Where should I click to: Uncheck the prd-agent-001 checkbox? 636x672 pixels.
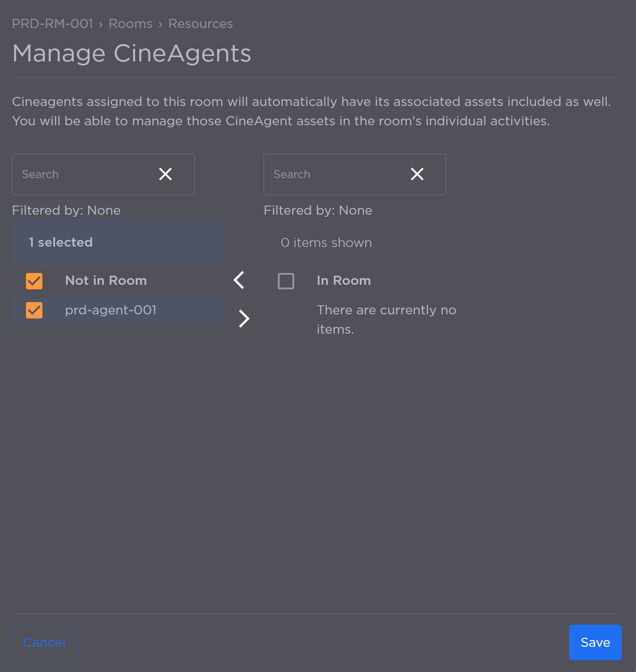34,310
